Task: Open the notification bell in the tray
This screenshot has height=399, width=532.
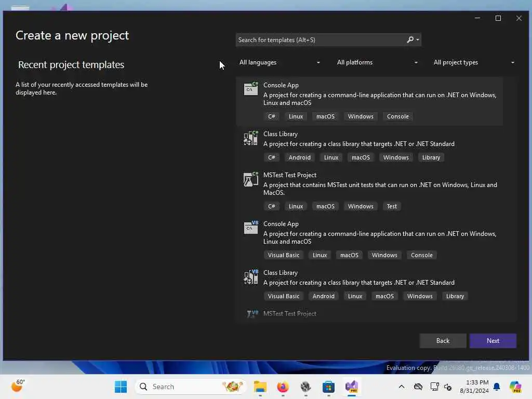Action: [497, 387]
